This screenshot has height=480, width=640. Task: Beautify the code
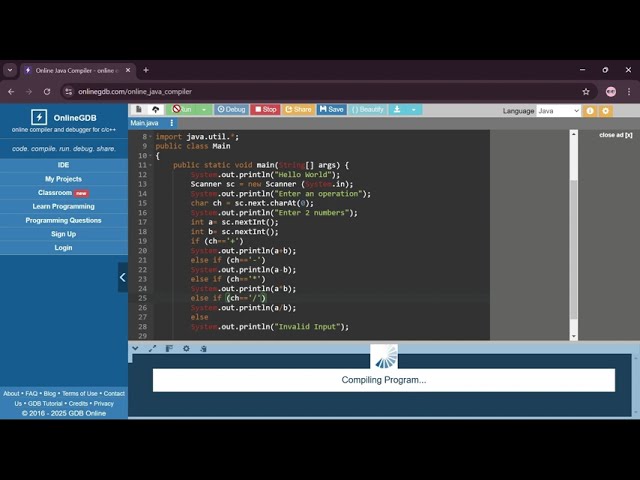click(368, 109)
